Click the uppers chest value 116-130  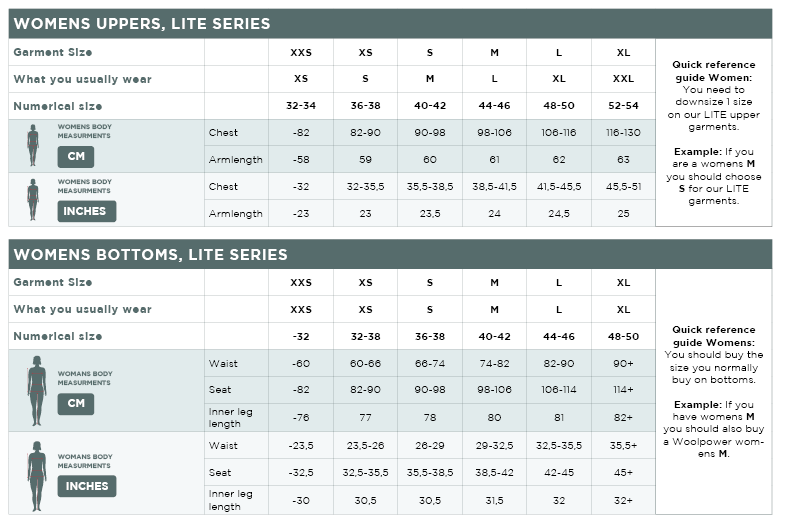click(x=623, y=132)
